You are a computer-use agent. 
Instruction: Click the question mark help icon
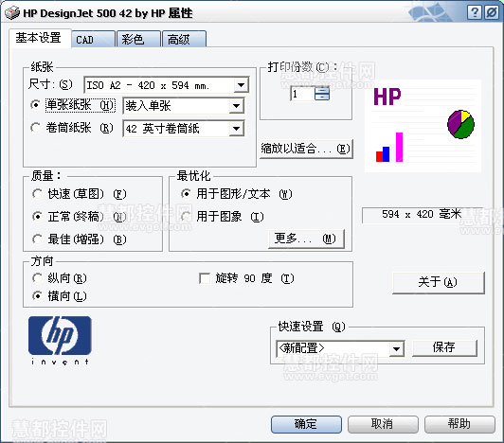(x=474, y=13)
